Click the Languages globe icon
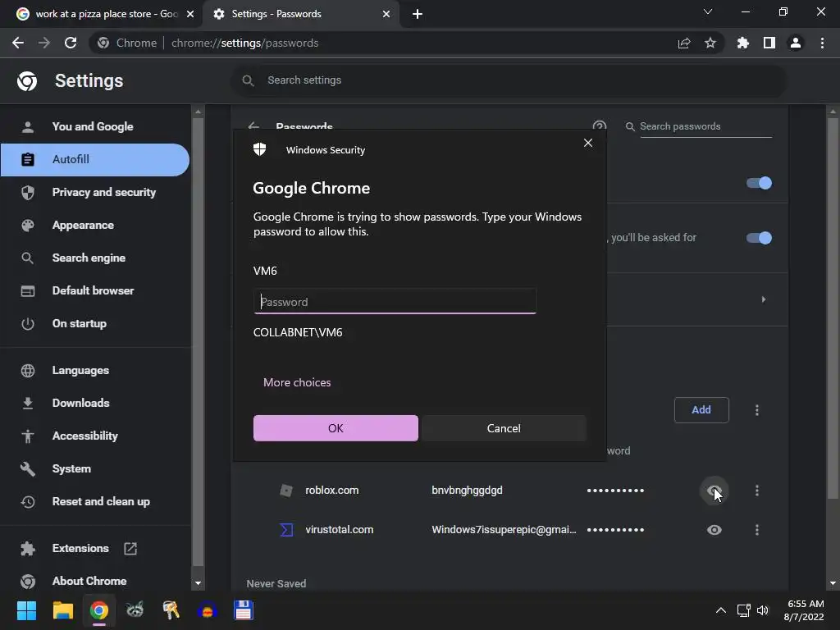Viewport: 840px width, 630px height. point(27,370)
